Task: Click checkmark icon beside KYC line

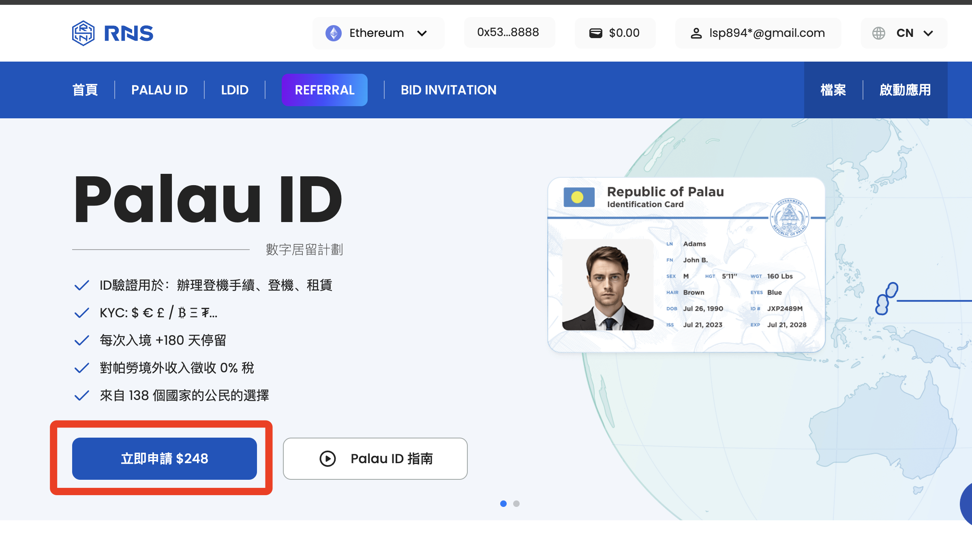Action: pos(81,313)
